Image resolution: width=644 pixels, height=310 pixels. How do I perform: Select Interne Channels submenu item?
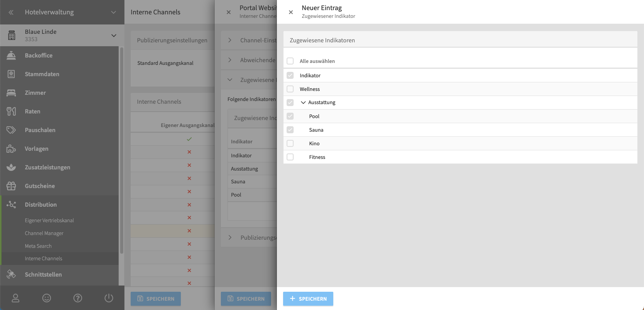[x=44, y=258]
